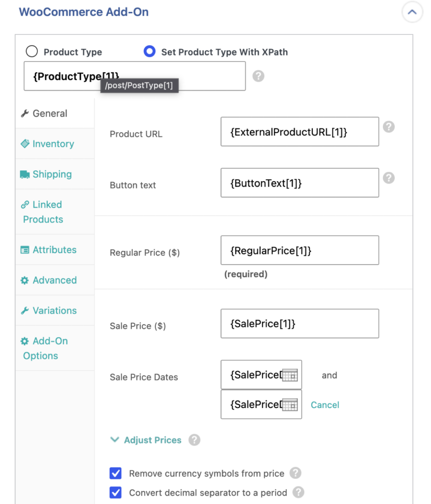Uncheck Remove currency symbols from price

[x=116, y=473]
